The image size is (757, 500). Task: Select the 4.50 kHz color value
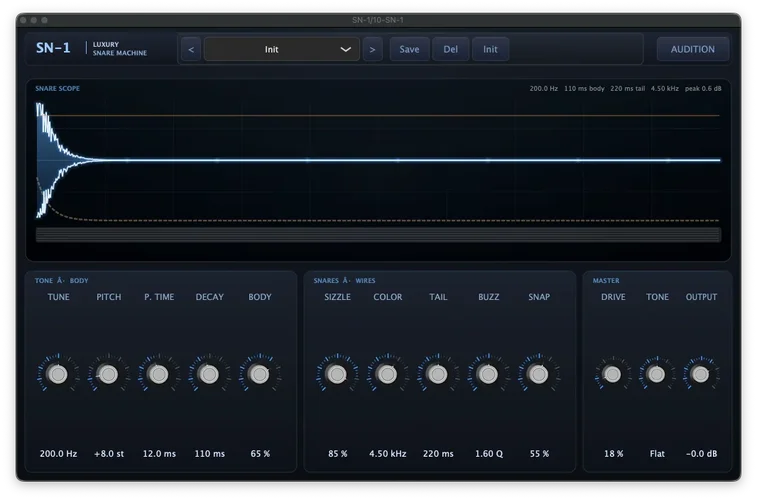pyautogui.click(x=388, y=454)
